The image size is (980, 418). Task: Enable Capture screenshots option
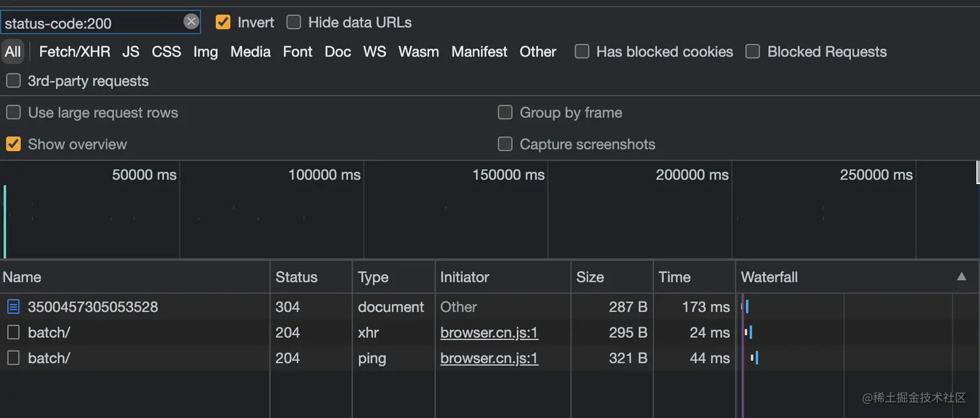(x=505, y=144)
